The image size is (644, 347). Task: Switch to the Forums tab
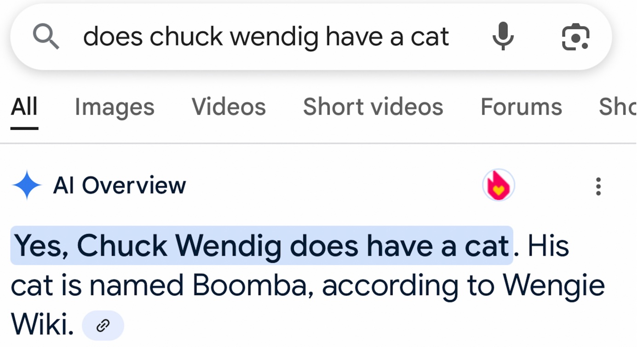click(521, 107)
